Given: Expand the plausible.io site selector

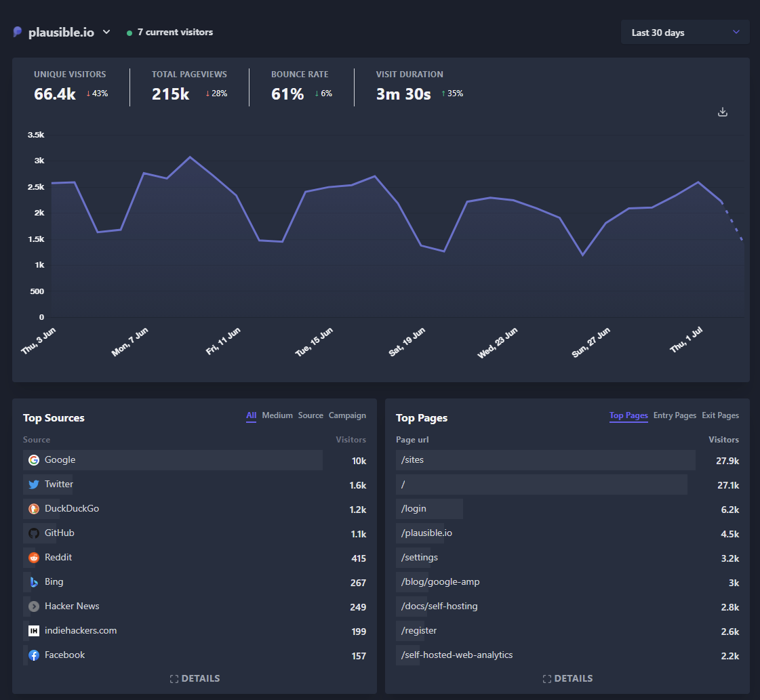Looking at the screenshot, I should 106,32.
